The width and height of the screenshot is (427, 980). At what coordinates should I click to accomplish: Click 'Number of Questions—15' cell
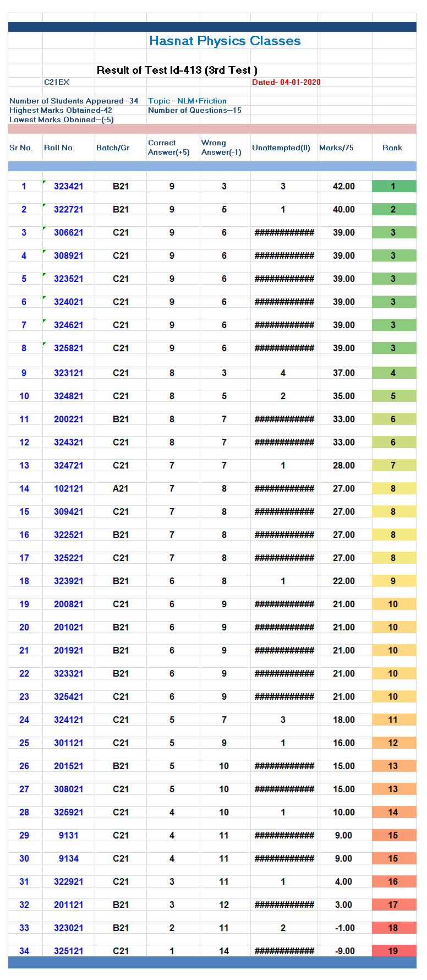195,110
